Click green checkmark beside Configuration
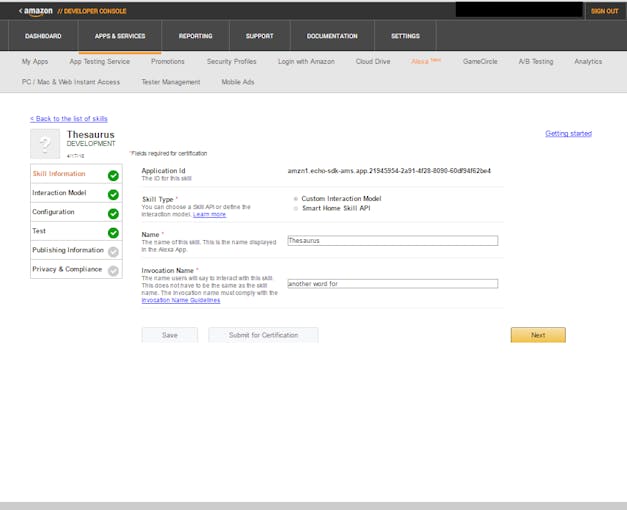 (x=113, y=214)
